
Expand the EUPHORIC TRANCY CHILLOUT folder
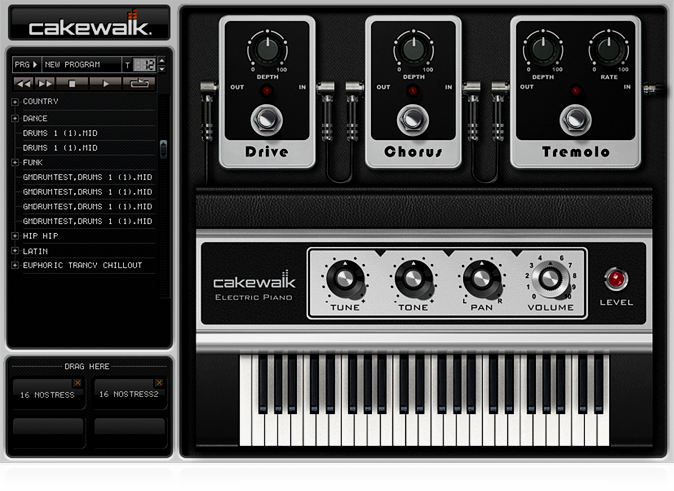coord(15,265)
